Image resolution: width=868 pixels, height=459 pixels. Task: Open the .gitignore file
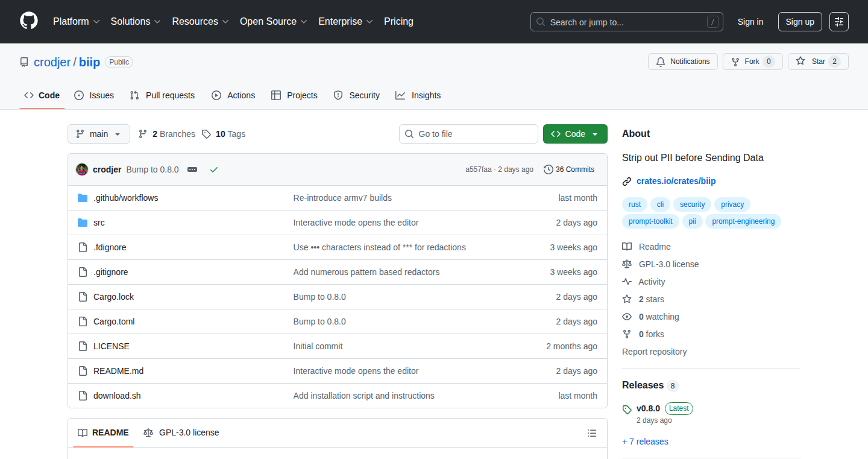[x=111, y=272]
